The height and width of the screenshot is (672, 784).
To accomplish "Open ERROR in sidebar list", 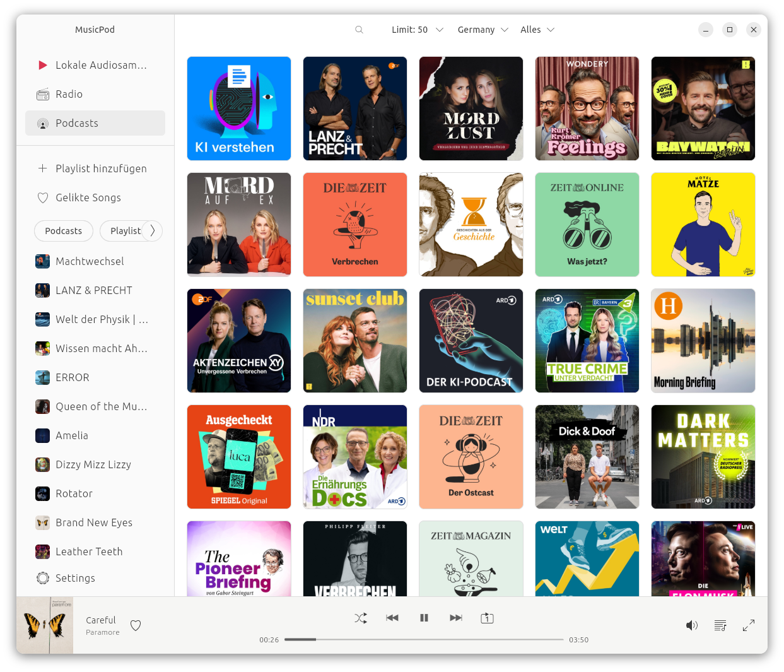I will (95, 377).
